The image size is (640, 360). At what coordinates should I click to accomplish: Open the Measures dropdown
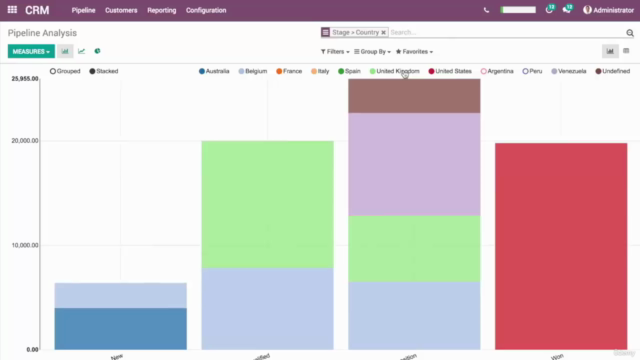pyautogui.click(x=31, y=51)
